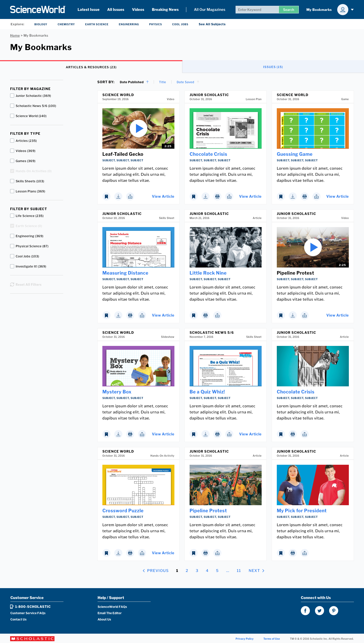Tick the Games (369) checkbox
Screen dimensions: 364x643
12,161
